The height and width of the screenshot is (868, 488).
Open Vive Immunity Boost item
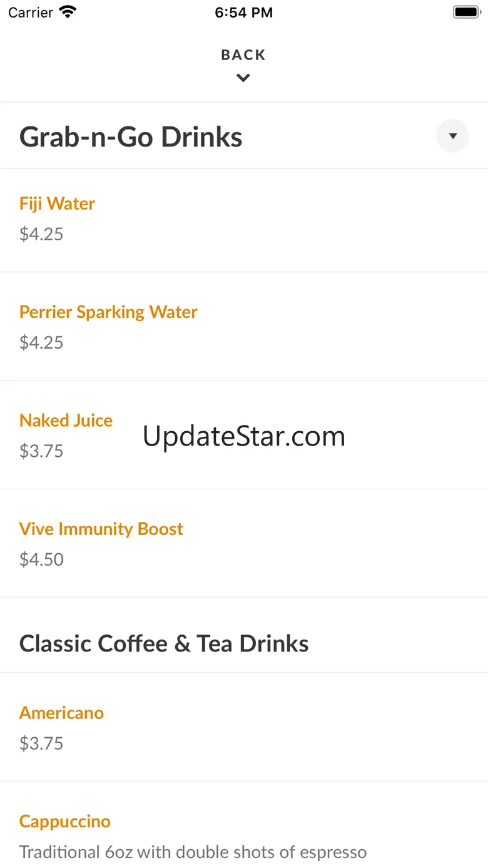[x=101, y=529]
